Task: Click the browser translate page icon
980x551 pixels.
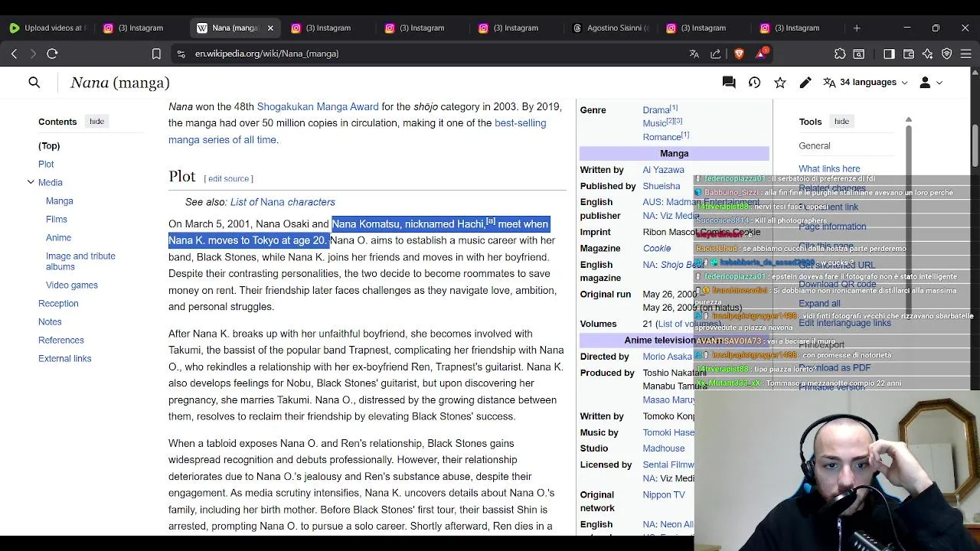Action: click(694, 54)
